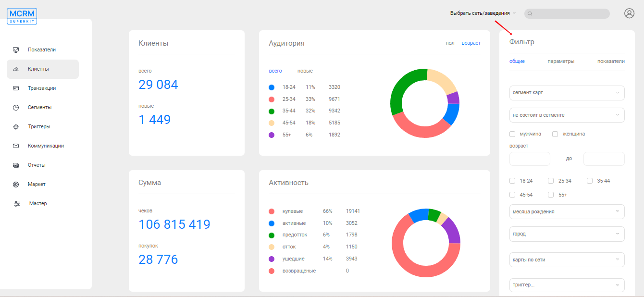Screen dimensions: 644x297
Task: Open the месяца рождения dropdown
Action: 567,211
